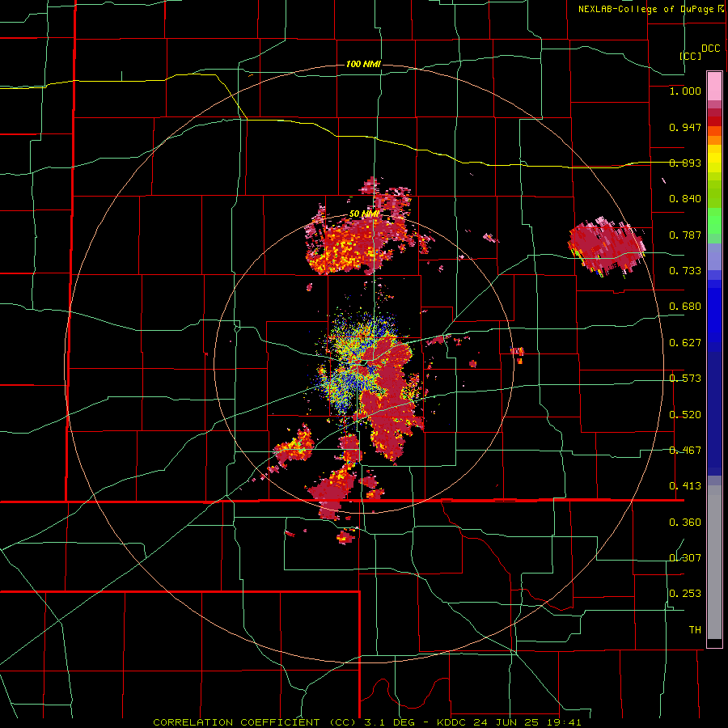Select the 0.520 scale value
This screenshot has height=728, width=728.
(685, 414)
